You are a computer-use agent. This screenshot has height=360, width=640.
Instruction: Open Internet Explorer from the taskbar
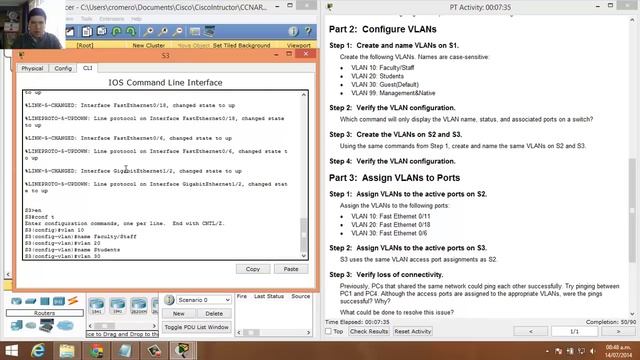[x=38, y=351]
